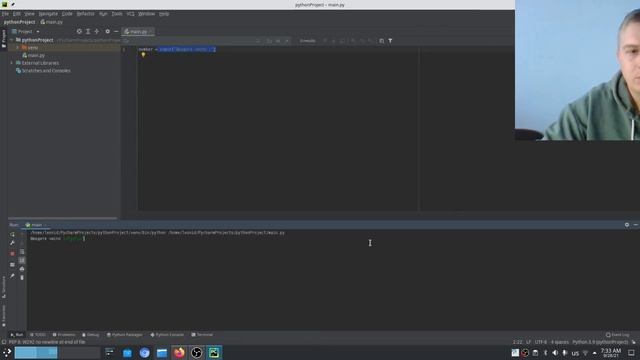The height and width of the screenshot is (360, 640).
Task: Select the main.py editor tab
Action: (x=138, y=31)
